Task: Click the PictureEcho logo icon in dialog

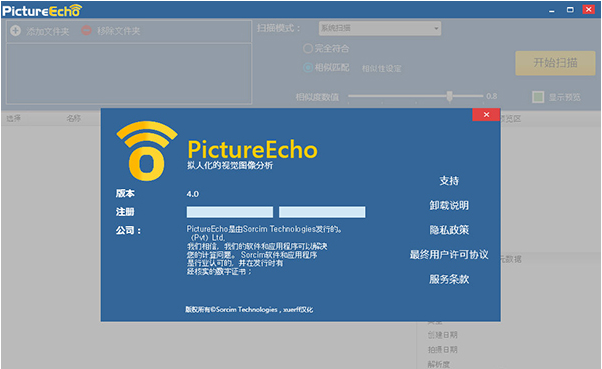Action: click(x=147, y=151)
